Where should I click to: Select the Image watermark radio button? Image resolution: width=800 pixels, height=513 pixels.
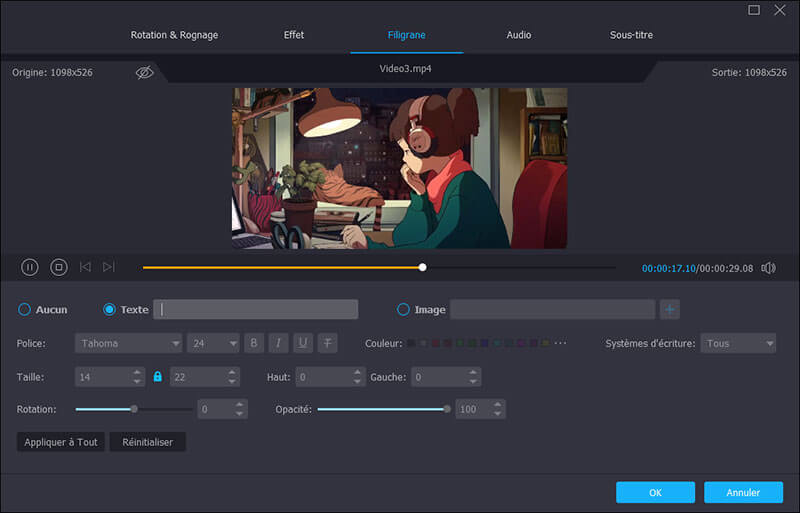[404, 310]
